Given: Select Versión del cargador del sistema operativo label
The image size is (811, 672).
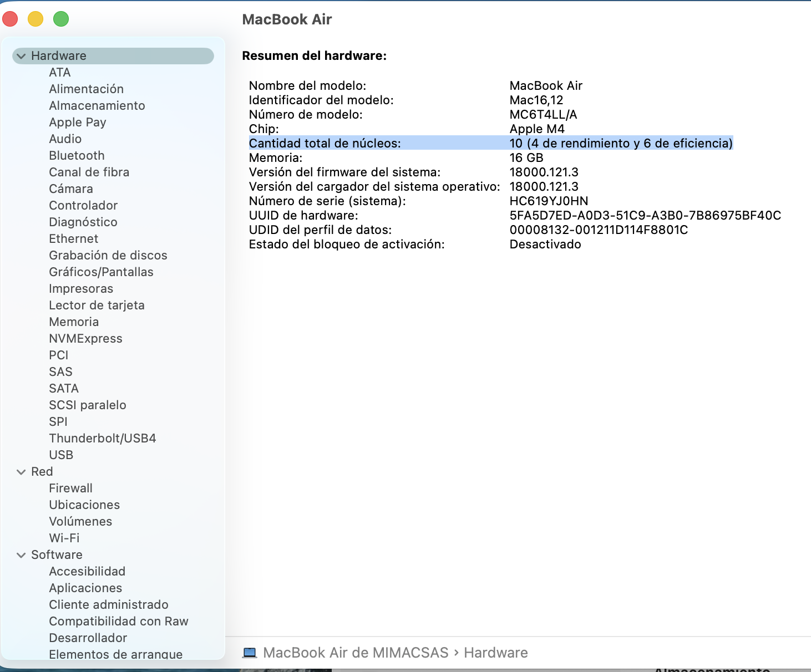Looking at the screenshot, I should pyautogui.click(x=374, y=187).
